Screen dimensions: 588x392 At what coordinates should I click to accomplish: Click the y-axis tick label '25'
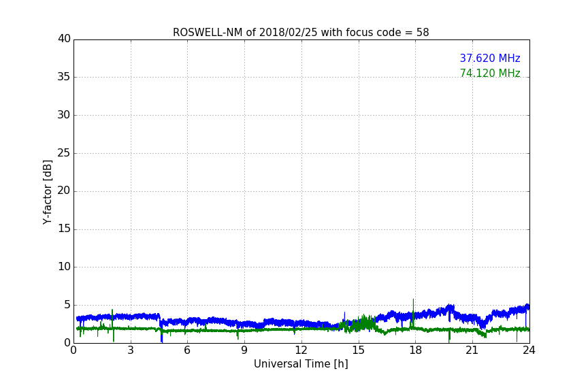pyautogui.click(x=64, y=153)
